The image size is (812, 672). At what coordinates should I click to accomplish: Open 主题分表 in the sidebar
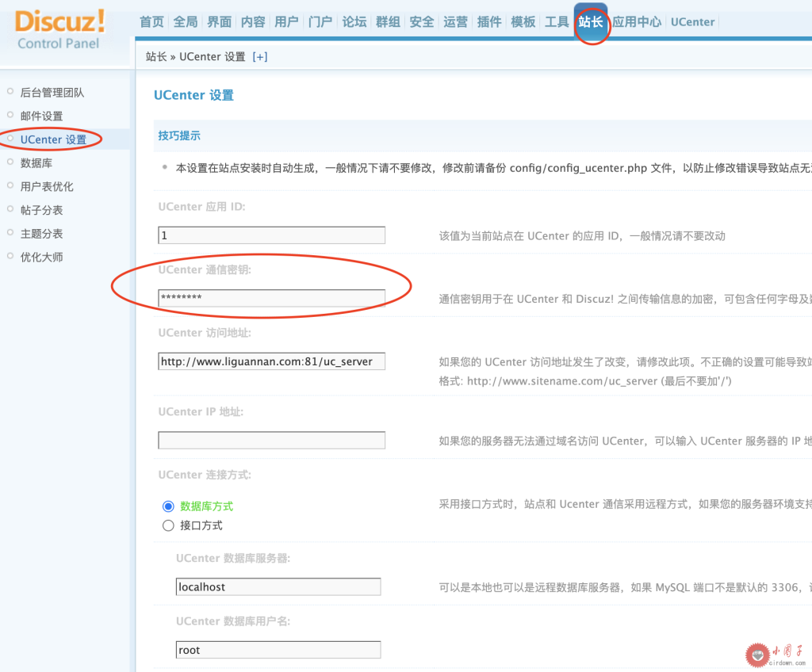click(41, 234)
